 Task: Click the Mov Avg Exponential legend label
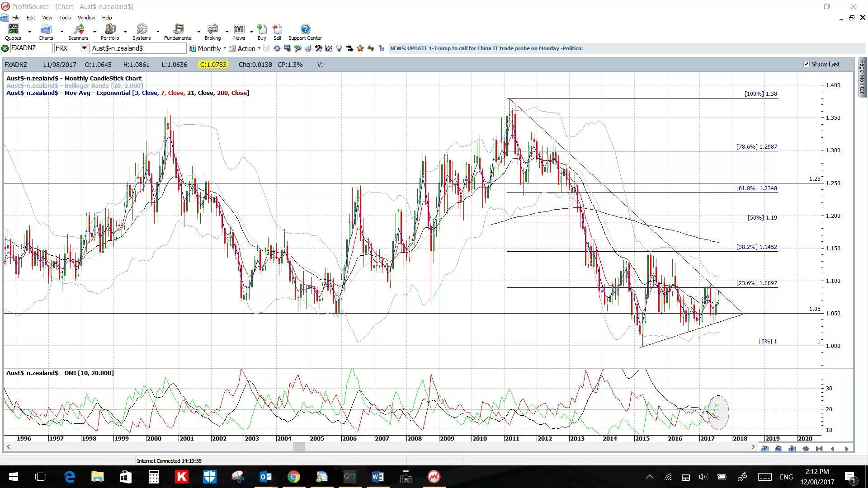click(128, 93)
